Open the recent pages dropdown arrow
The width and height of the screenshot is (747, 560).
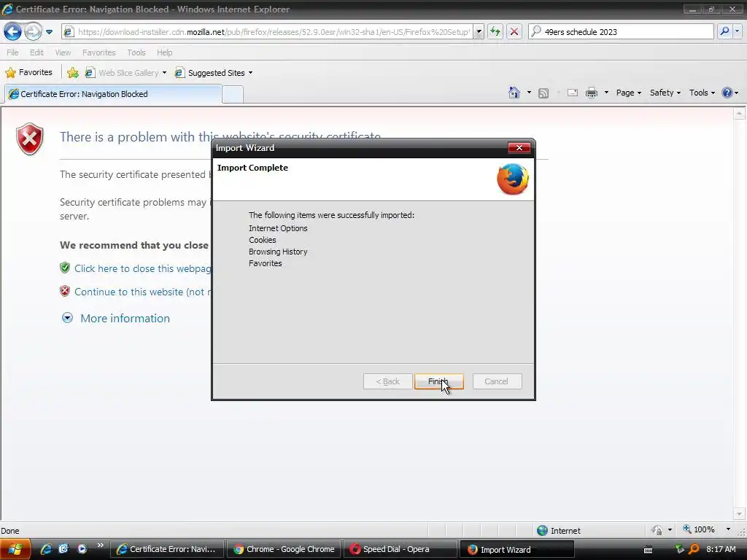(x=49, y=32)
